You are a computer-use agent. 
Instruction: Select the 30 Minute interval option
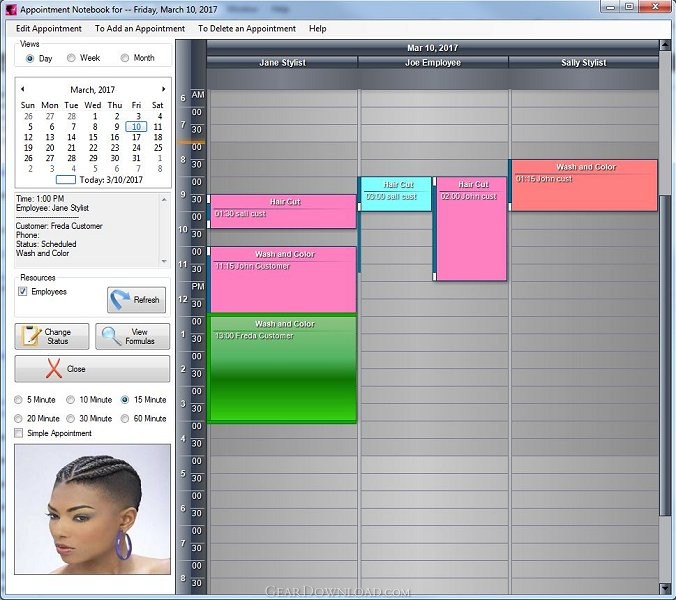pos(71,418)
